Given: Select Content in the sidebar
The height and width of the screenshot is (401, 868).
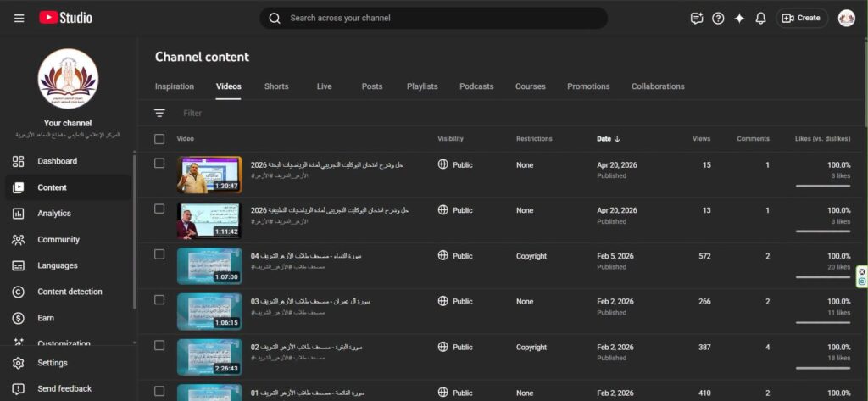Looking at the screenshot, I should pyautogui.click(x=68, y=187).
